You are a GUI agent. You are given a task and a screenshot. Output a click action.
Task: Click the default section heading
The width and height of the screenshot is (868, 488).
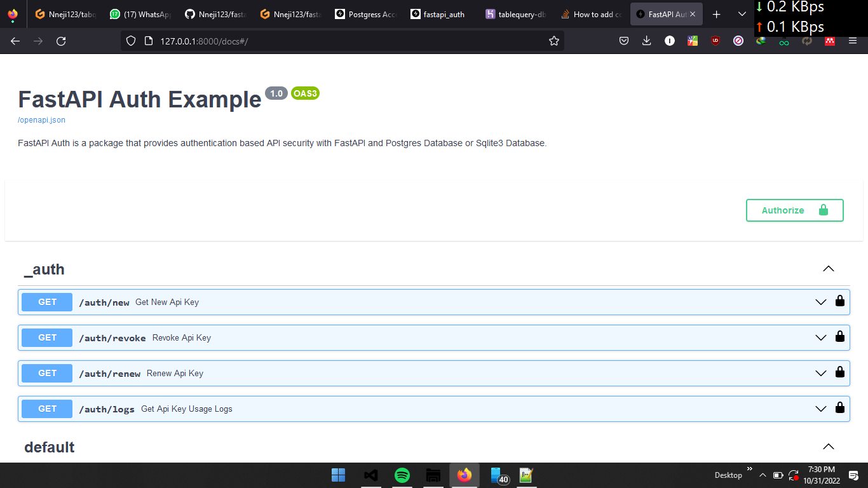click(50, 447)
